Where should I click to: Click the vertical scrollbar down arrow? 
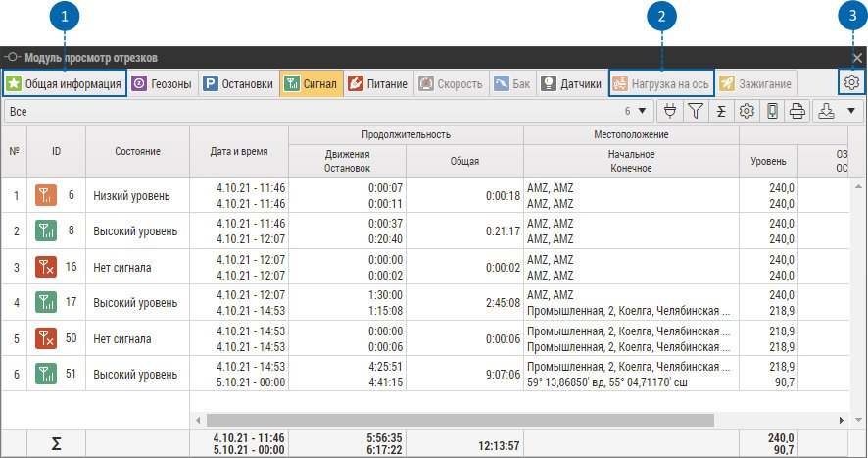[858, 420]
